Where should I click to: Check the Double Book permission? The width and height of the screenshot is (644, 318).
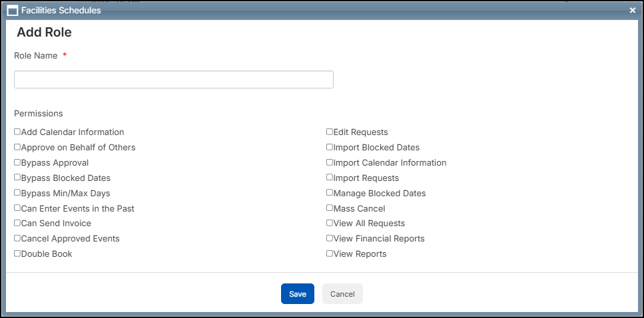17,253
